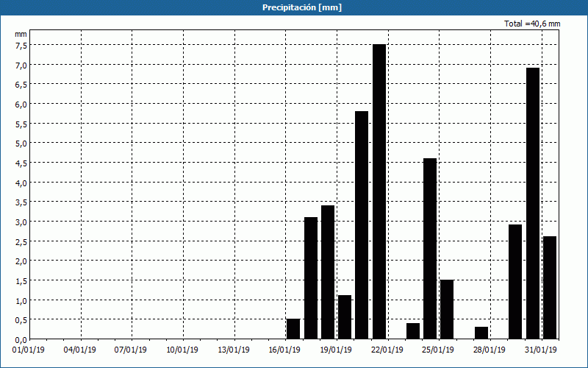The width and height of the screenshot is (588, 368).
Task: Click the x-axis label '13/01/19'
Action: (234, 350)
